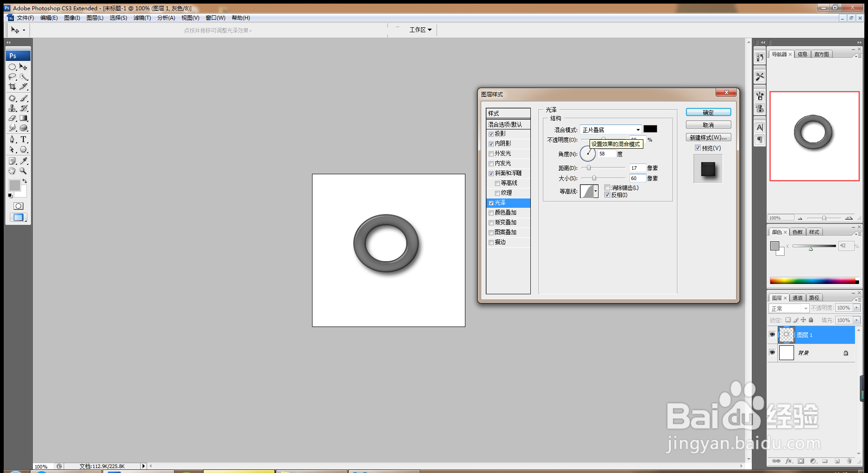The width and height of the screenshot is (868, 473).
Task: Click the layer style fx icon
Action: [789, 461]
